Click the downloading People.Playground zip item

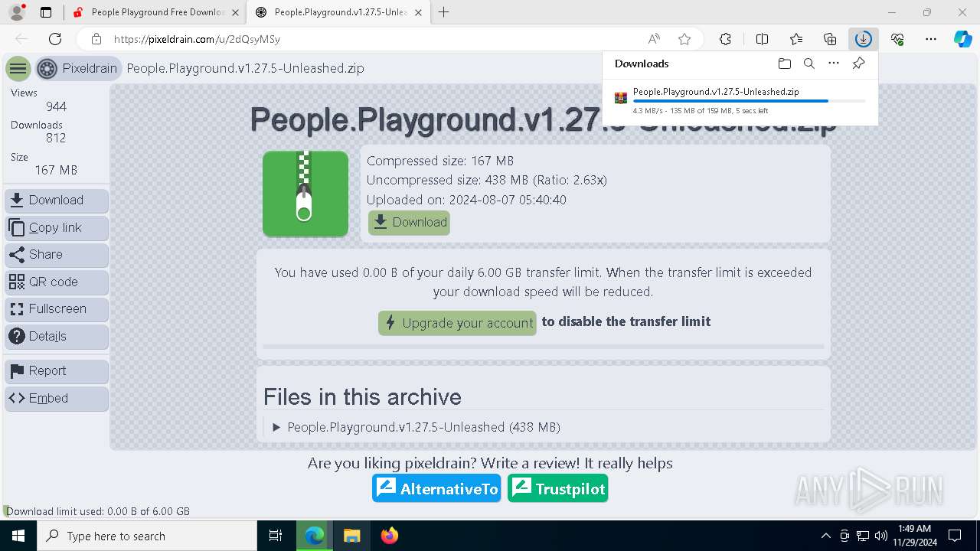pyautogui.click(x=740, y=100)
